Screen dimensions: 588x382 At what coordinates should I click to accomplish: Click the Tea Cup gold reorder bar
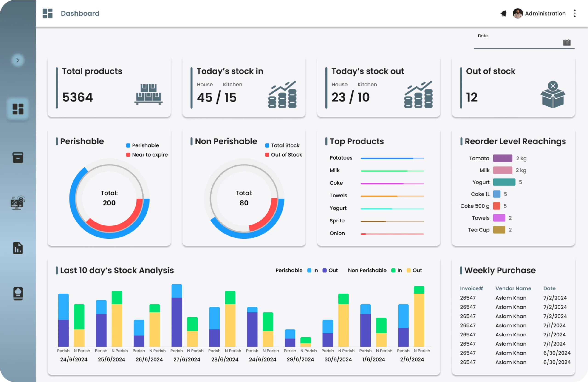tap(499, 230)
